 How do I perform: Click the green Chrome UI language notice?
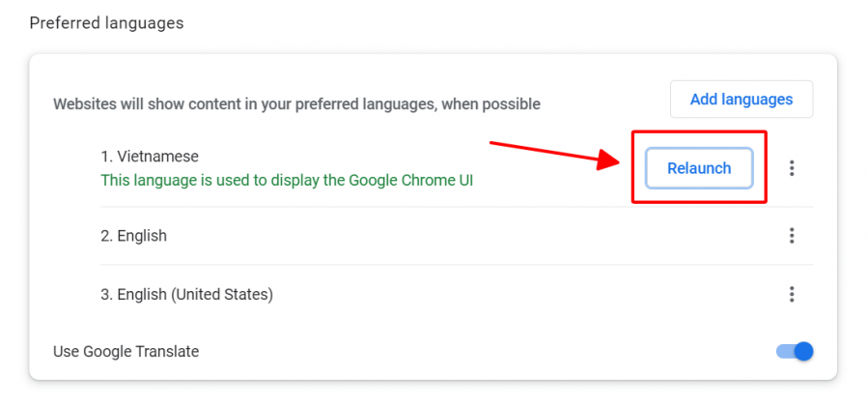pos(287,180)
